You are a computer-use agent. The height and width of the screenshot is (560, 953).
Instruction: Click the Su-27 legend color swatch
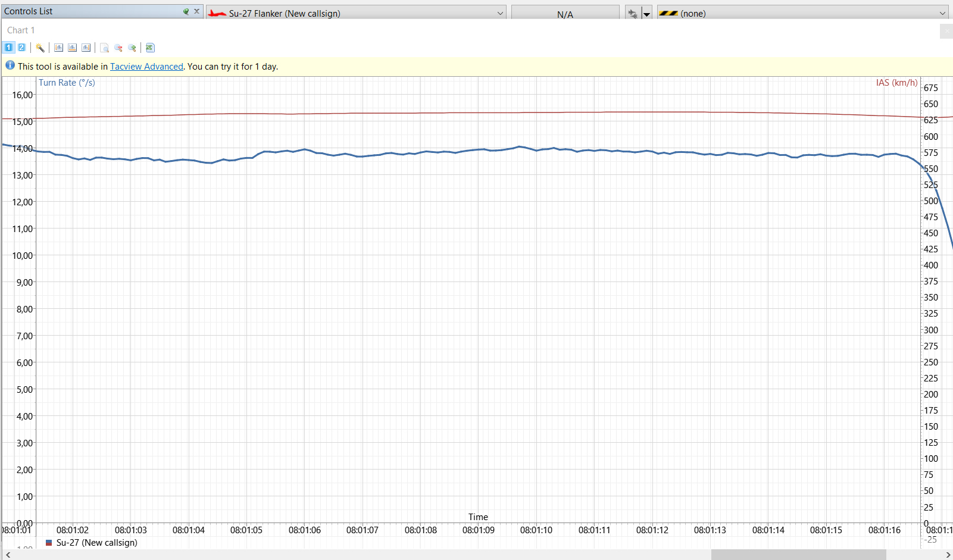coord(49,543)
